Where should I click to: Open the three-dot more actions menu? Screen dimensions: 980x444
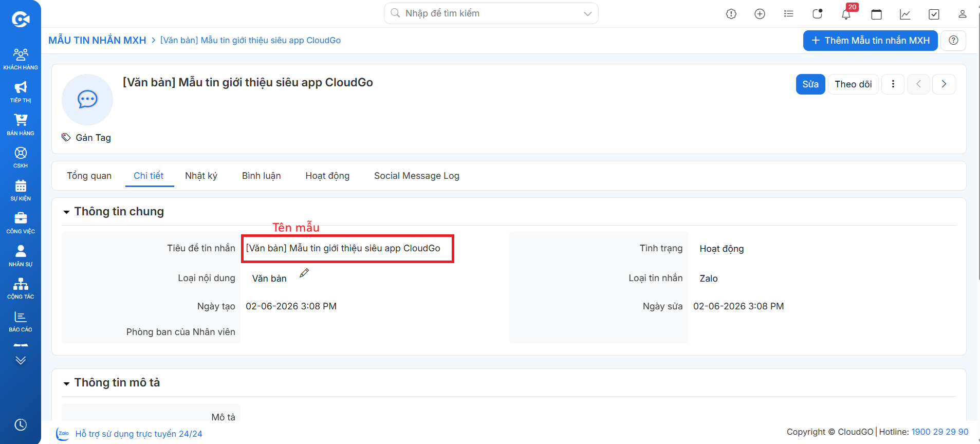tap(893, 84)
